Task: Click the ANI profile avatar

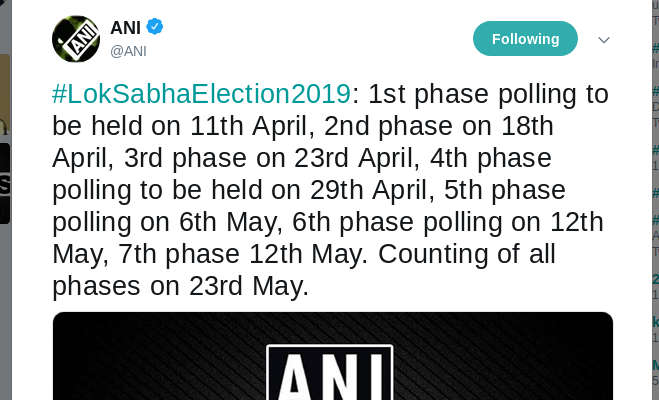Action: (76, 39)
